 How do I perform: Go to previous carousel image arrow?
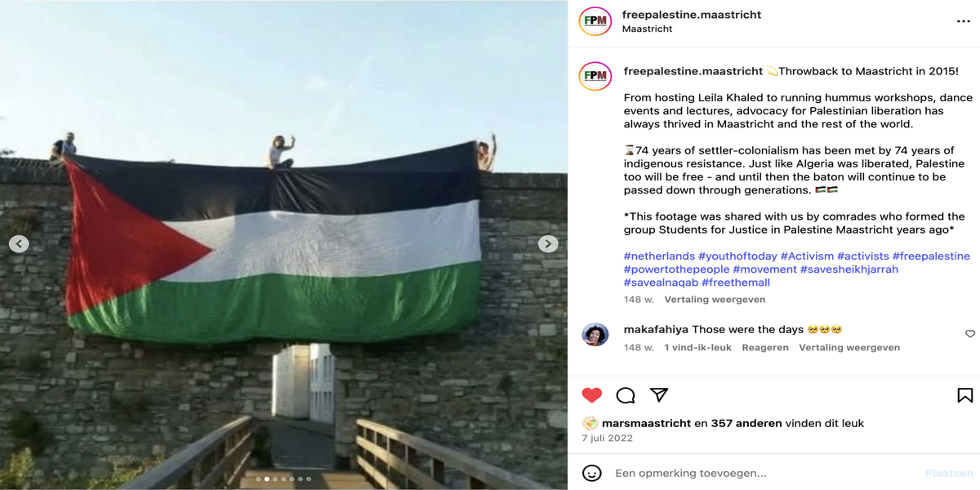(x=19, y=243)
